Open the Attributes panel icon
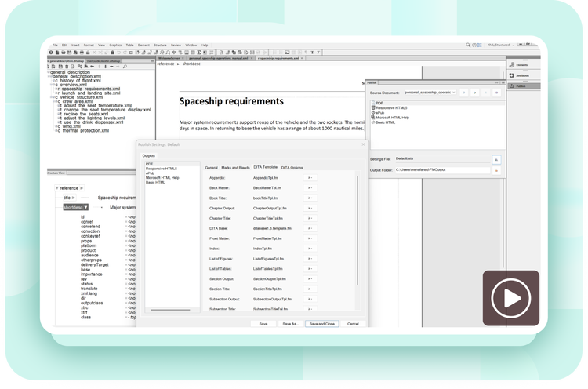The image size is (588, 389). pos(511,75)
